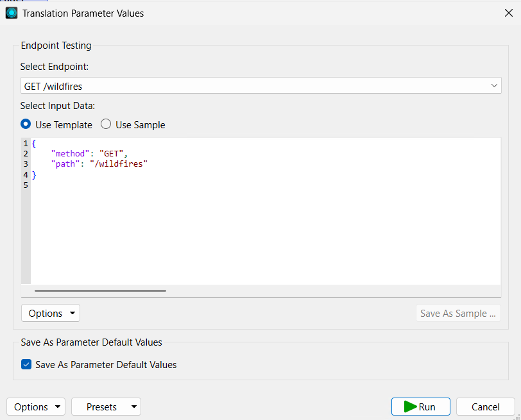Viewport: 521px width, 420px height.
Task: Click the "GET" value in editor
Action: click(x=111, y=154)
